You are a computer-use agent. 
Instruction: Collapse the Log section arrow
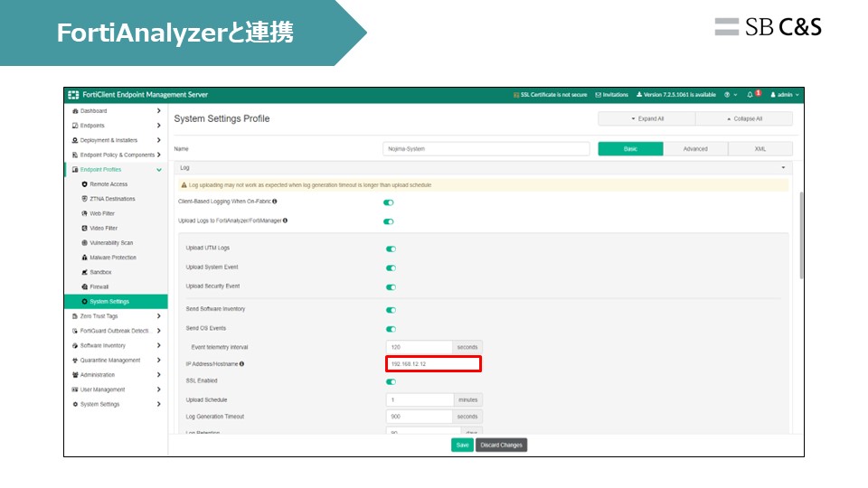click(783, 168)
